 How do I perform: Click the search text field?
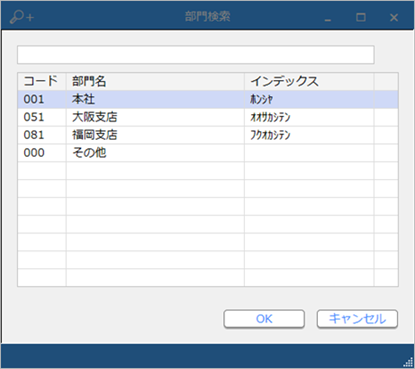[196, 55]
